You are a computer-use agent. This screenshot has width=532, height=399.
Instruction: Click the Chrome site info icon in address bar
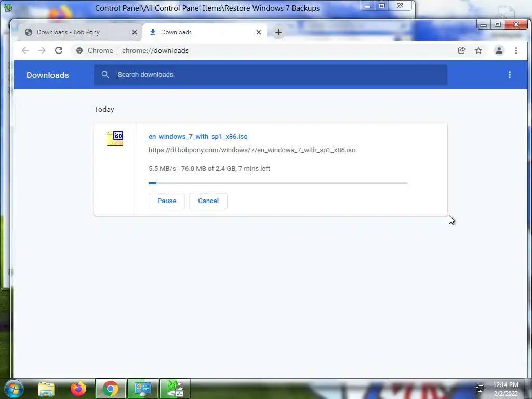coord(79,50)
